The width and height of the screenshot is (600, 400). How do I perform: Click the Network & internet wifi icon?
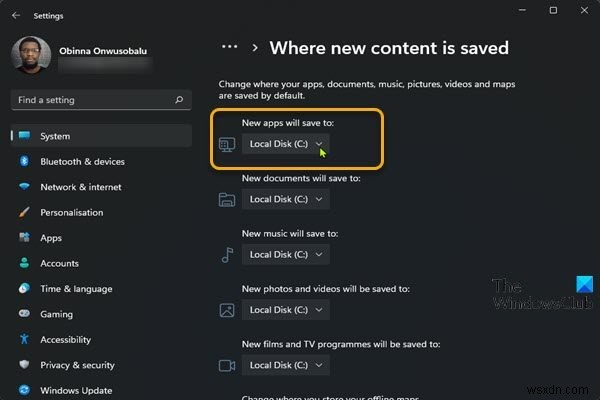pos(22,187)
